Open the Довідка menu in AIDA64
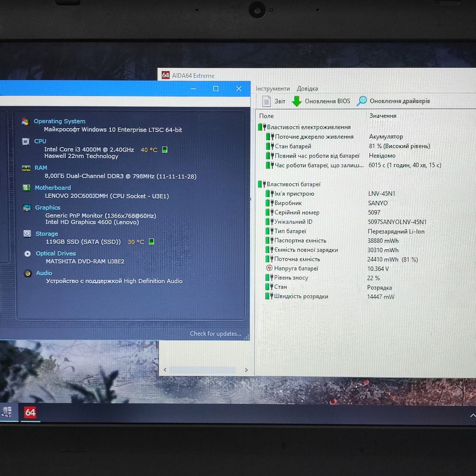 [307, 89]
